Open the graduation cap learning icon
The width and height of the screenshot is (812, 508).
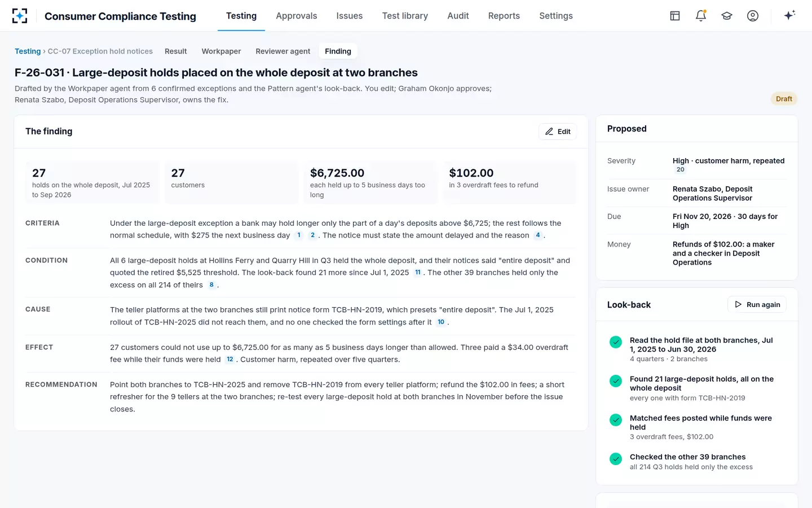point(727,16)
